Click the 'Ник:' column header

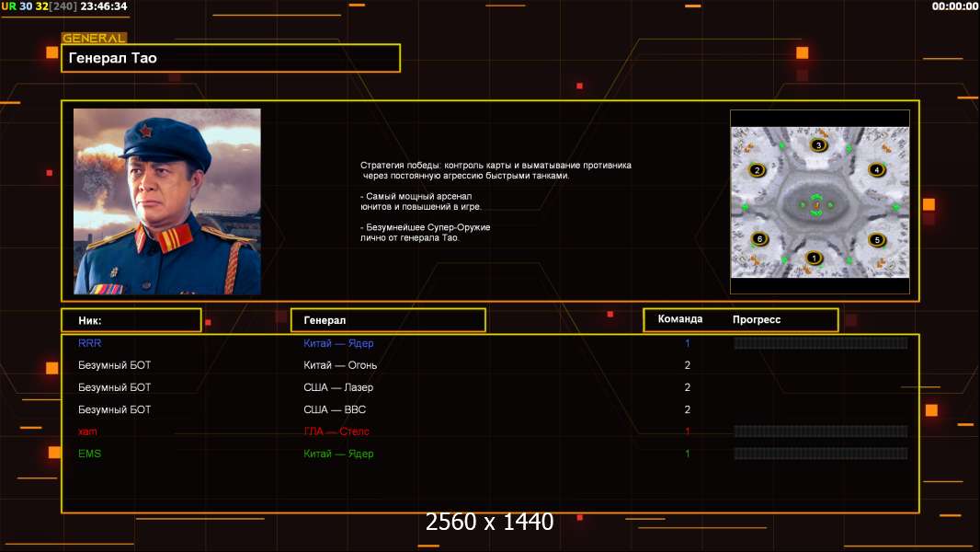click(x=131, y=320)
